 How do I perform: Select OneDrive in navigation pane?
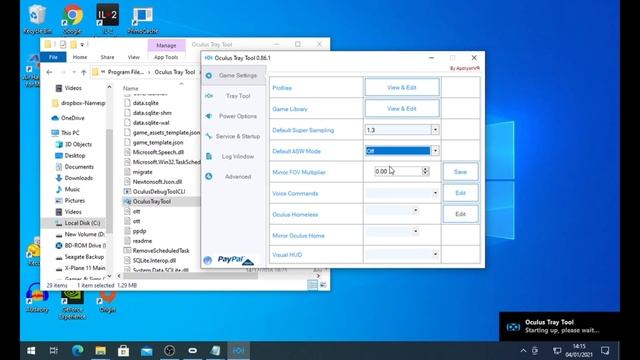[x=72, y=118]
